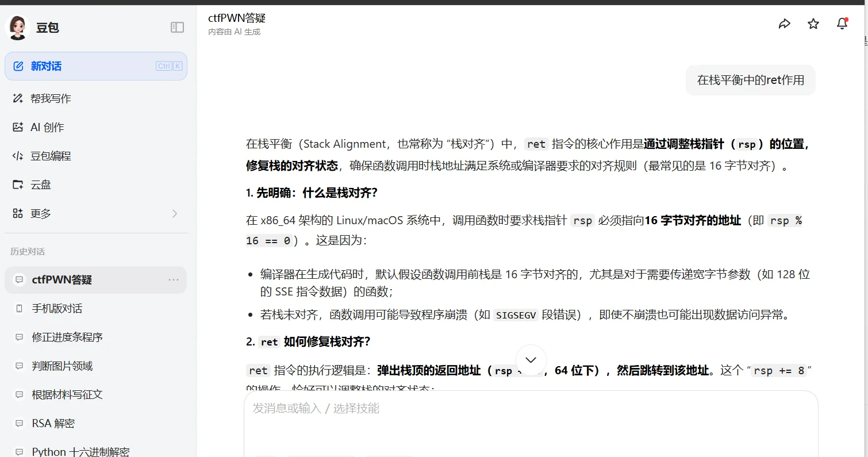Open the 根据材料写征文 chat

pyautogui.click(x=67, y=395)
